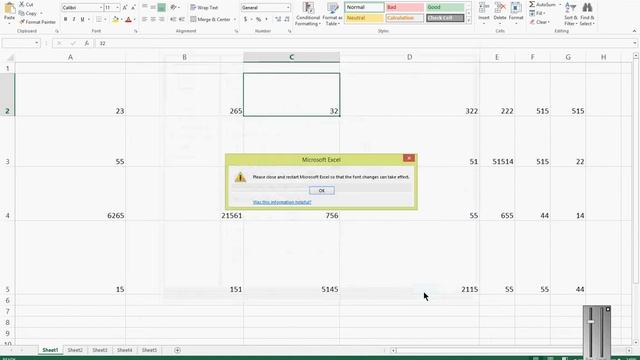640x360 pixels.
Task: Click the Paste clipboard icon
Action: [x=9, y=8]
